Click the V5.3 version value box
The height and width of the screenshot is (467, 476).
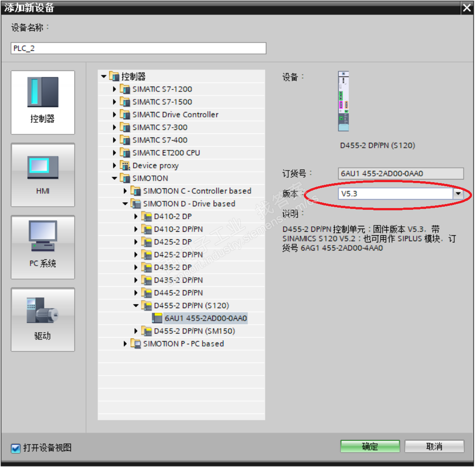tap(396, 194)
